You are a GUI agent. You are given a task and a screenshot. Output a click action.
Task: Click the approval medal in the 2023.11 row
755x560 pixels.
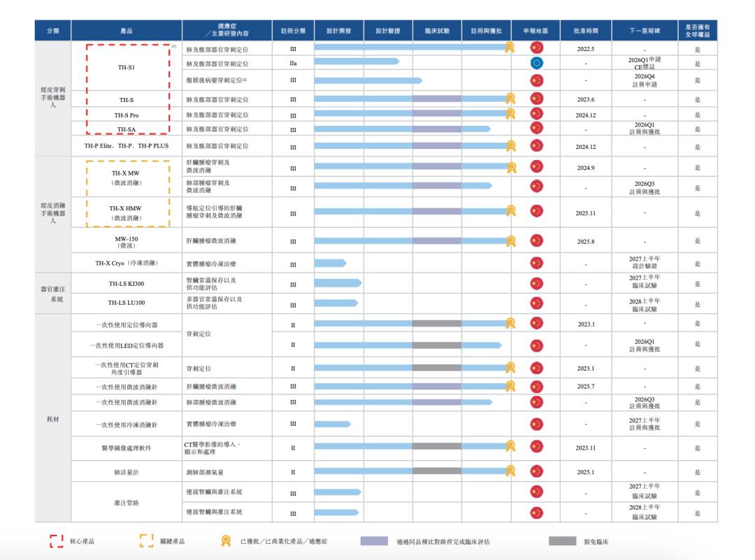[x=510, y=446]
